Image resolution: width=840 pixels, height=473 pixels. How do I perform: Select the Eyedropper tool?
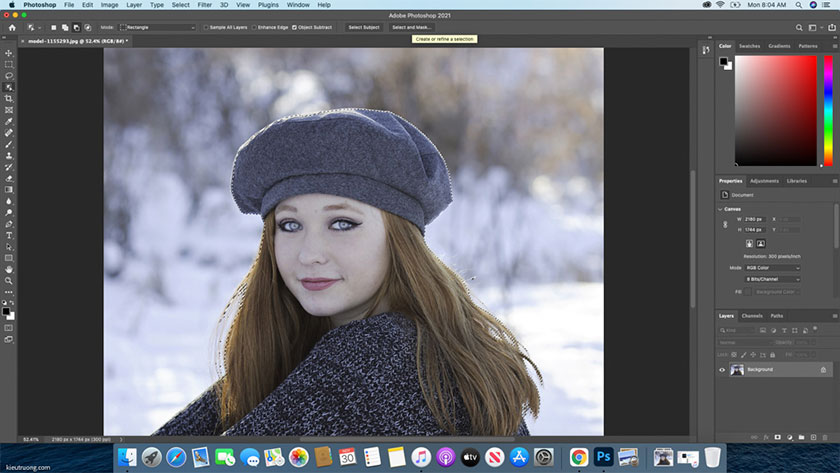9,122
